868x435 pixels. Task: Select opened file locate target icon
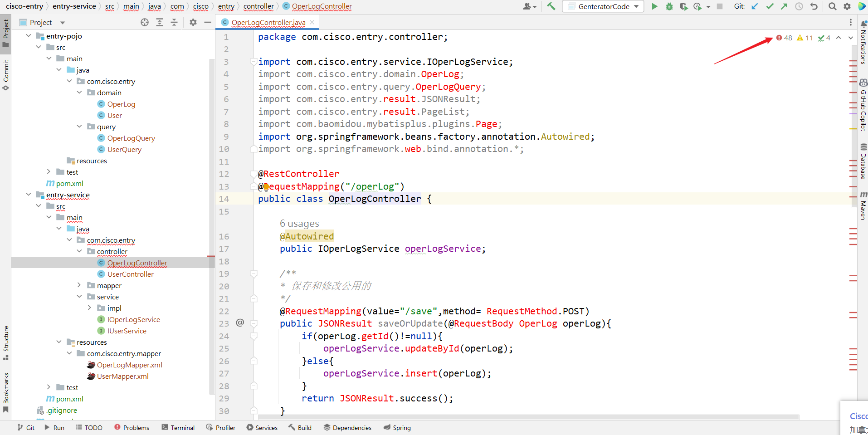[x=145, y=22]
